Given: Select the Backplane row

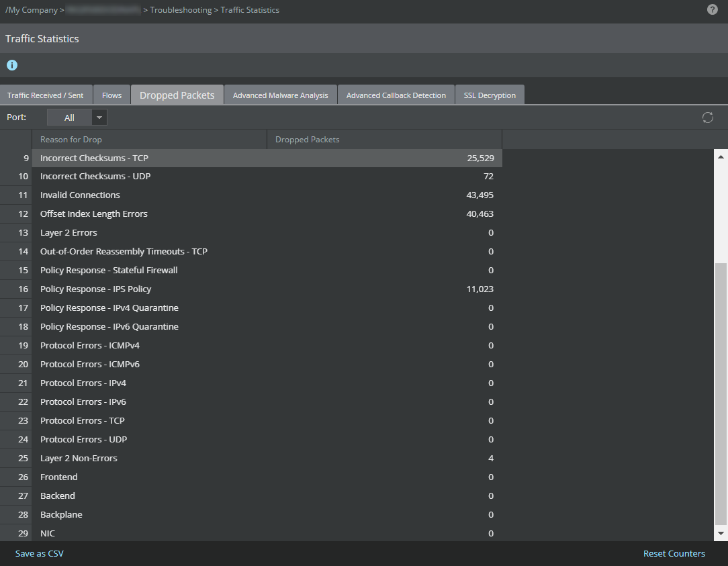Looking at the screenshot, I should coord(251,515).
